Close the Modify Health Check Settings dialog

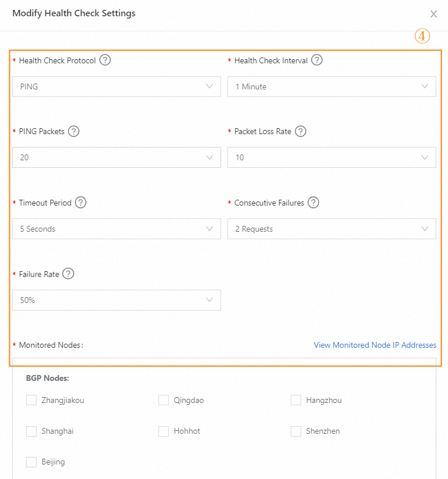(x=433, y=14)
